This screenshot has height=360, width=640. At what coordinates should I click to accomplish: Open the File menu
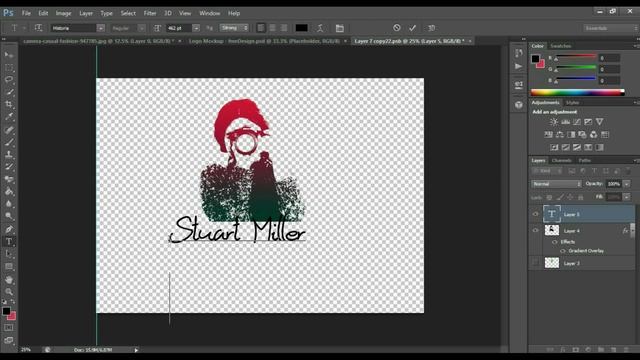coord(26,13)
